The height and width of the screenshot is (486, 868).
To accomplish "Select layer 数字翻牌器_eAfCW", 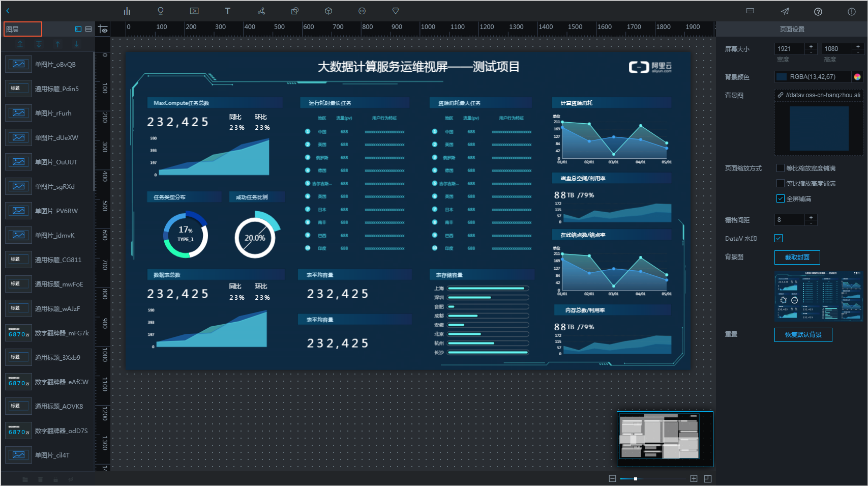I will [x=48, y=382].
